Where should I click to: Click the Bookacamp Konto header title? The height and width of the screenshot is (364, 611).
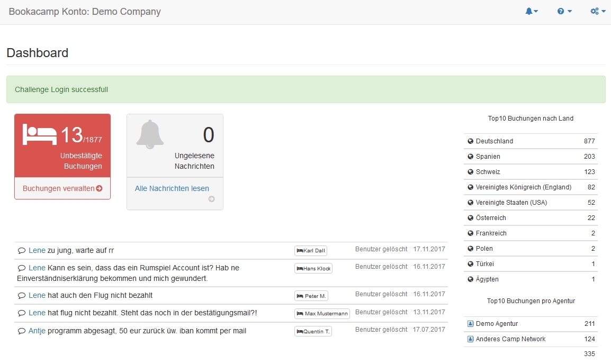85,12
